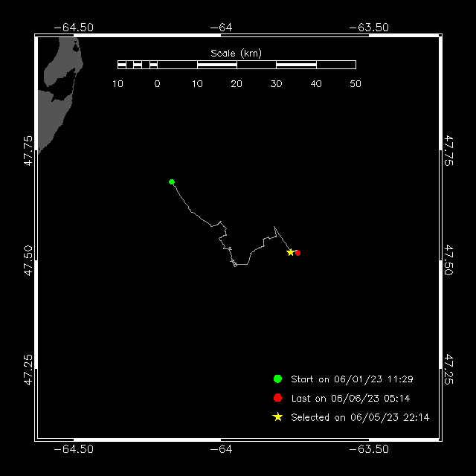Click the scale bar label '20'
Screen dimensions: 476x476
pos(237,84)
